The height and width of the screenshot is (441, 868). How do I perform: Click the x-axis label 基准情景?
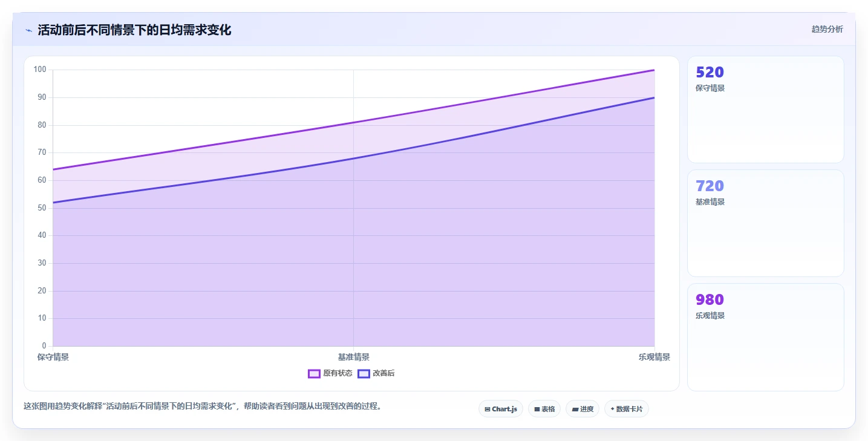pyautogui.click(x=354, y=357)
